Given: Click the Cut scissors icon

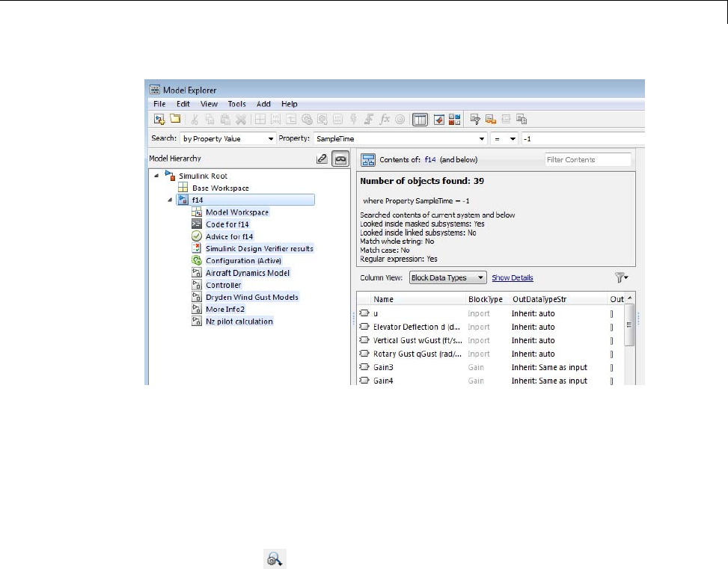Looking at the screenshot, I should pyautogui.click(x=195, y=120).
